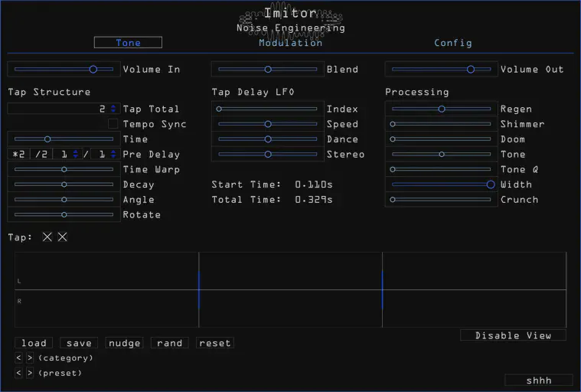Viewport: 581px width, 392px height.
Task: Click the first tap marker in the view
Action: 199,289
